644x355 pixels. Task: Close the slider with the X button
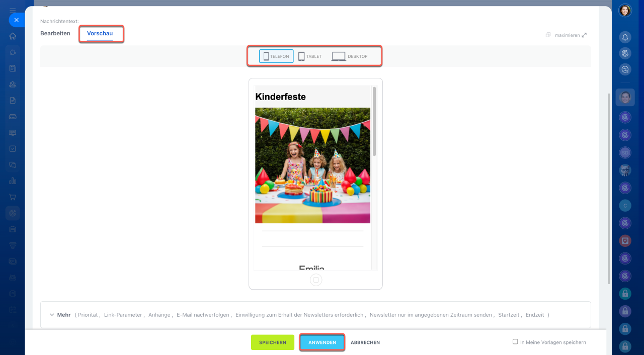tap(16, 20)
